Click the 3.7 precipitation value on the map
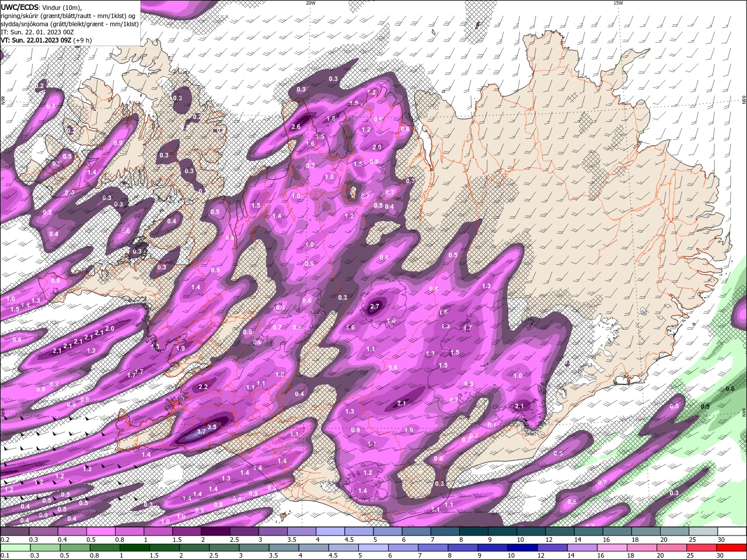747x560 pixels. [201, 432]
